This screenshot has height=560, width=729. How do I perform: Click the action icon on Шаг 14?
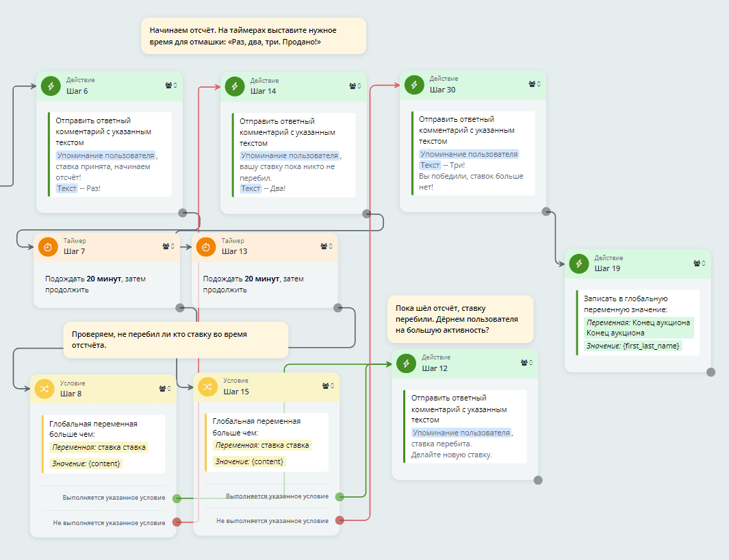[234, 86]
